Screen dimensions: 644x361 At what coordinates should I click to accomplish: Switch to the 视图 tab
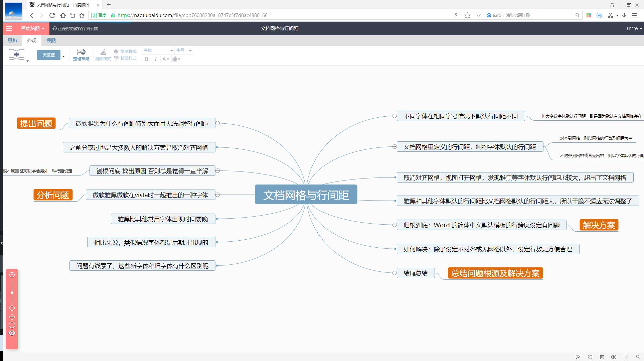51,40
